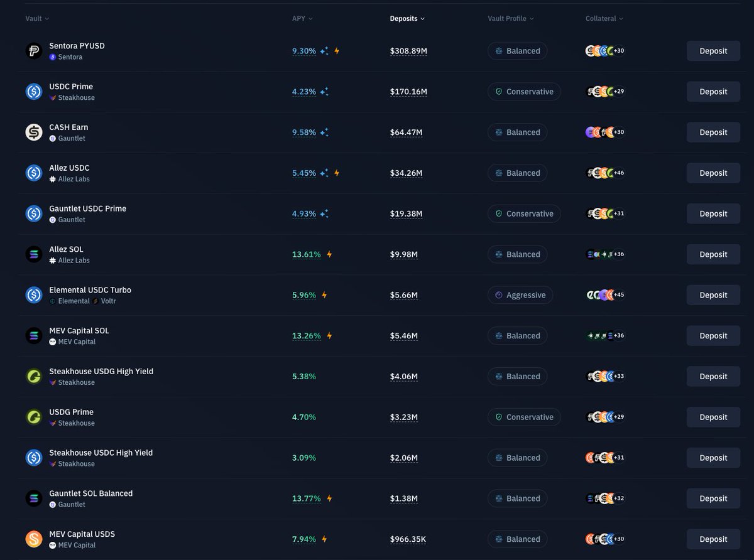
Task: Expand the +45 collateral list for Elemental USDC Turbo
Action: (x=619, y=295)
